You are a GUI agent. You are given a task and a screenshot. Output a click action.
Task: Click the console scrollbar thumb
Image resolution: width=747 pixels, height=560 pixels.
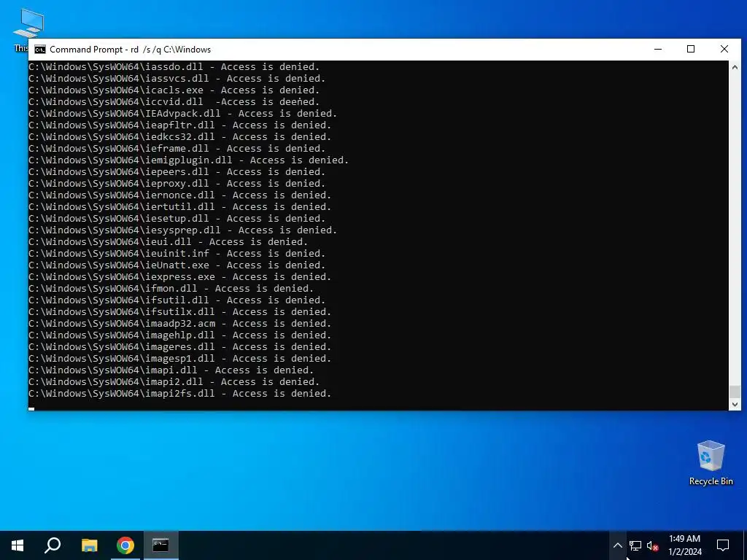coord(735,392)
